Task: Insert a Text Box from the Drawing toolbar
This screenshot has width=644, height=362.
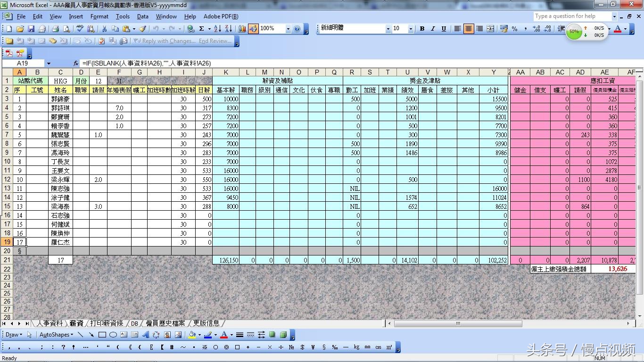Action: (124, 335)
